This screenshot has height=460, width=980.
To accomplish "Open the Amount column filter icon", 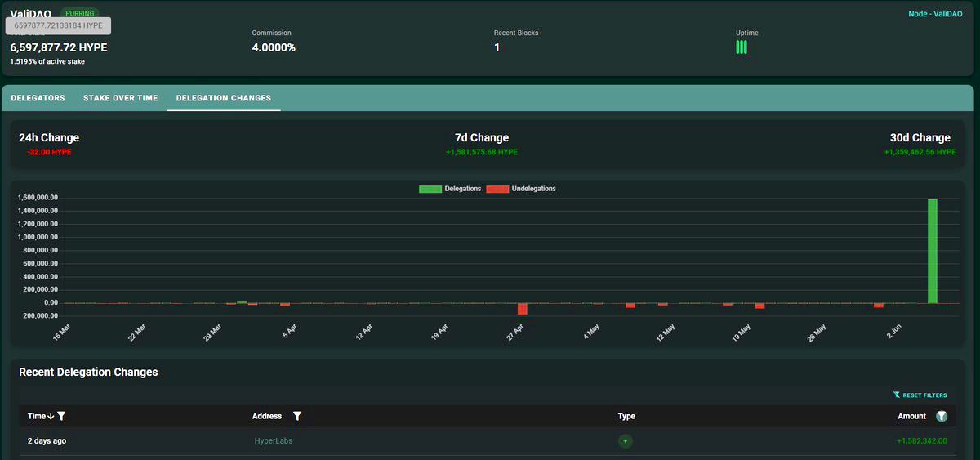I will [942, 416].
